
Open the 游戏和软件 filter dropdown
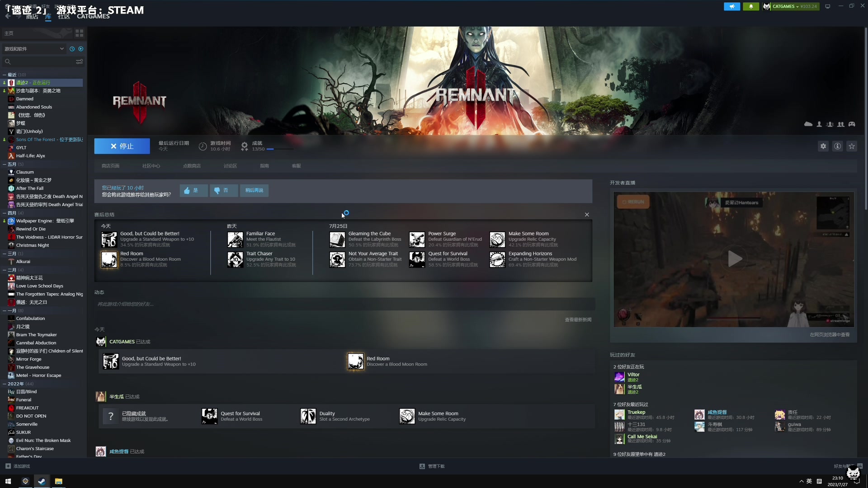(34, 49)
